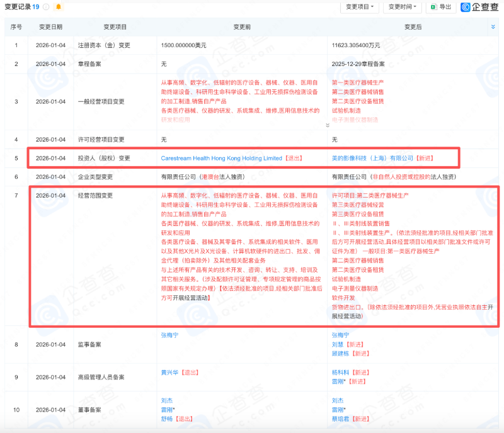Click the orange bell alert icon
Screen dimensions: 504x433
coord(59,7)
